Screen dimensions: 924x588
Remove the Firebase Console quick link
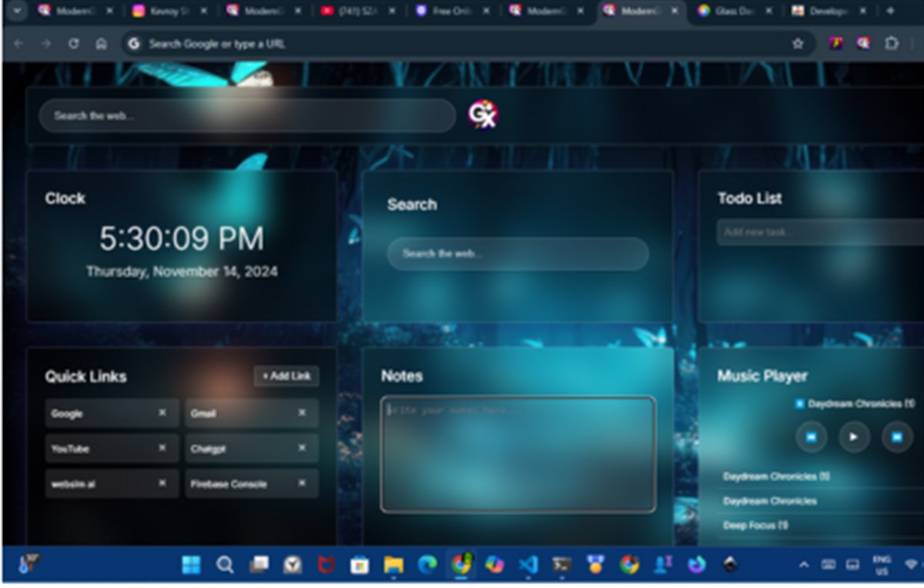click(x=302, y=483)
